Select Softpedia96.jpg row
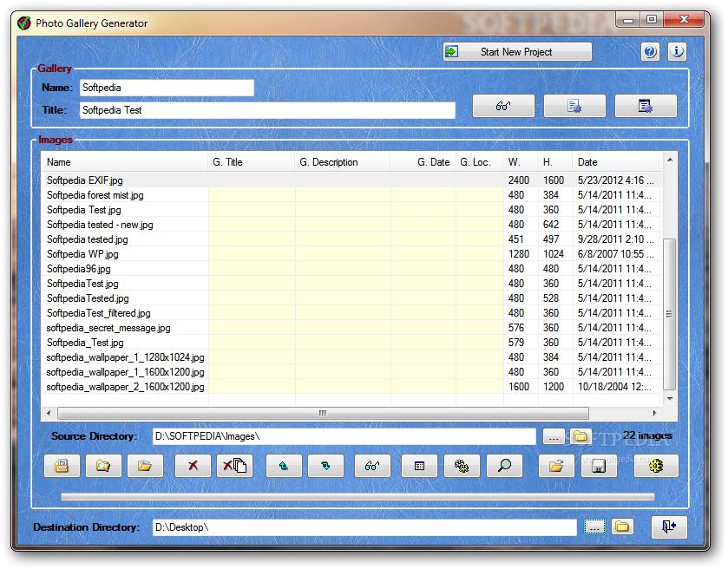 point(351,269)
